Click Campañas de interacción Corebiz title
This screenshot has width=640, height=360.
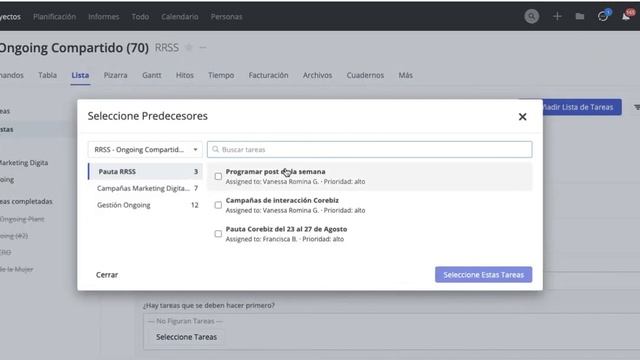tap(282, 200)
